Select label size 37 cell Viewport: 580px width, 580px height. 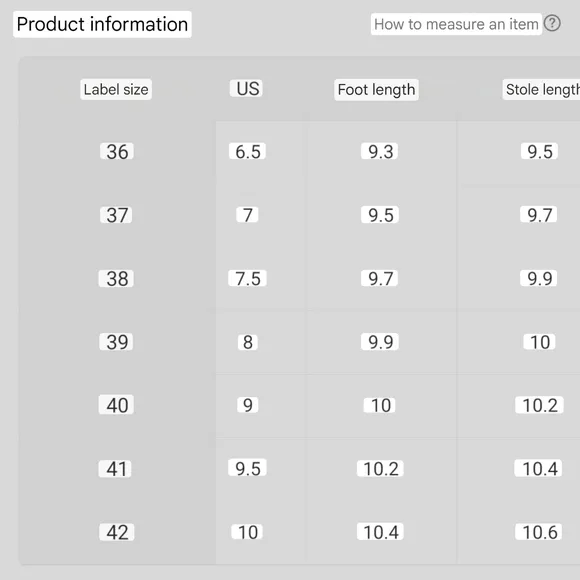pos(116,215)
